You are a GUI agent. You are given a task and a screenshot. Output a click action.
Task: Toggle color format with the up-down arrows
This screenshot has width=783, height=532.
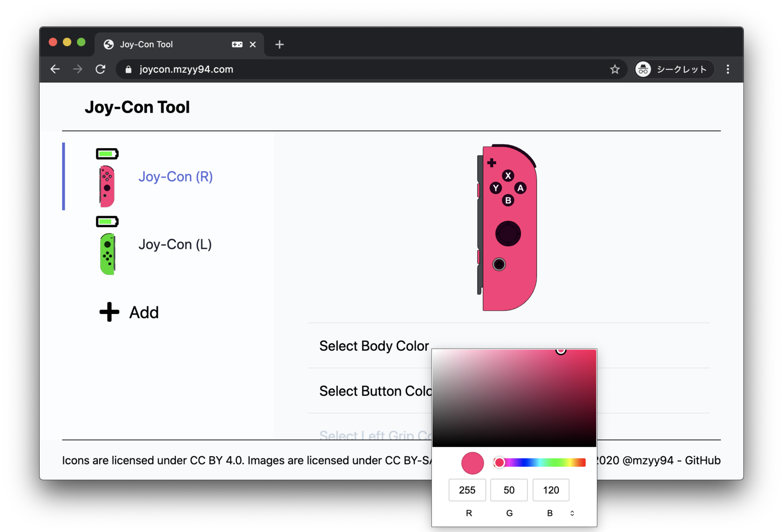click(x=572, y=513)
